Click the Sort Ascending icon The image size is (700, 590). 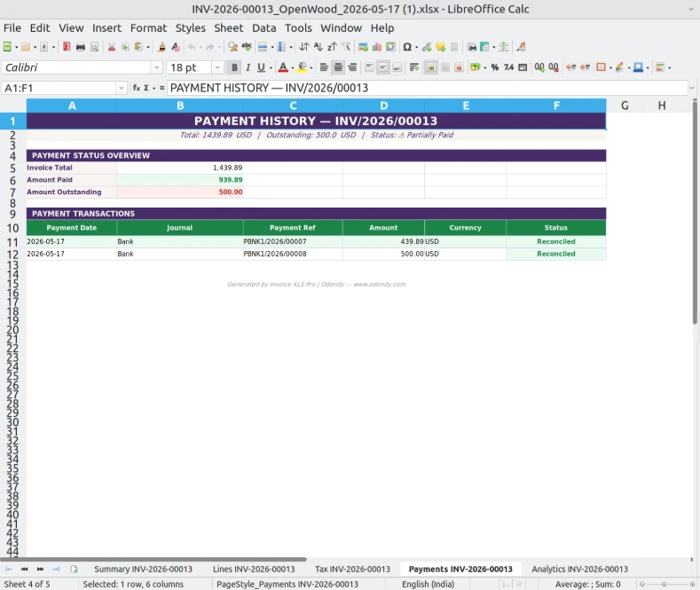(x=318, y=47)
